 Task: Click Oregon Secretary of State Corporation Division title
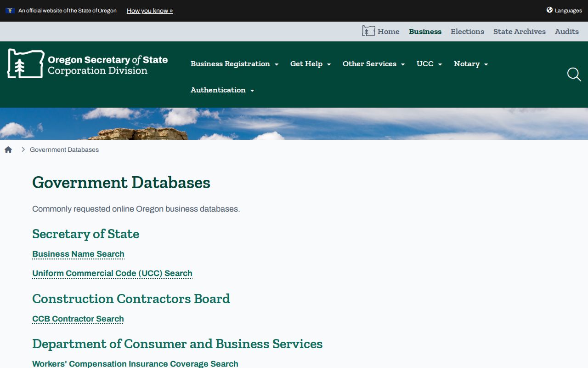pos(107,65)
